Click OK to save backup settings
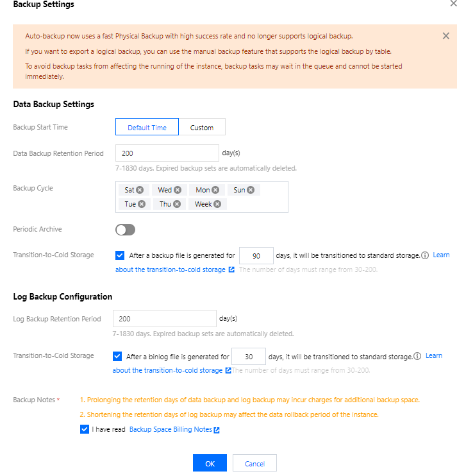 click(210, 463)
